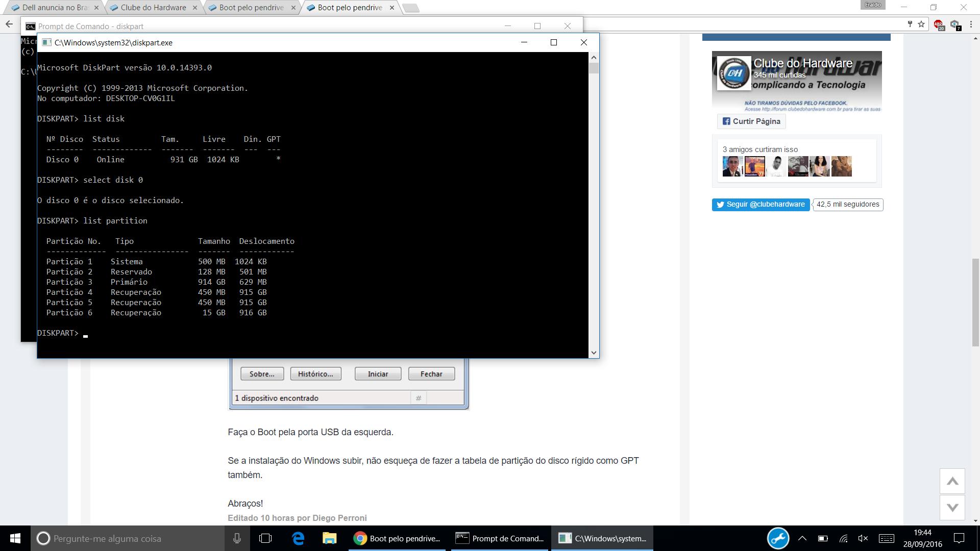Click the Clube do Hardware Facebook page title

(x=803, y=63)
